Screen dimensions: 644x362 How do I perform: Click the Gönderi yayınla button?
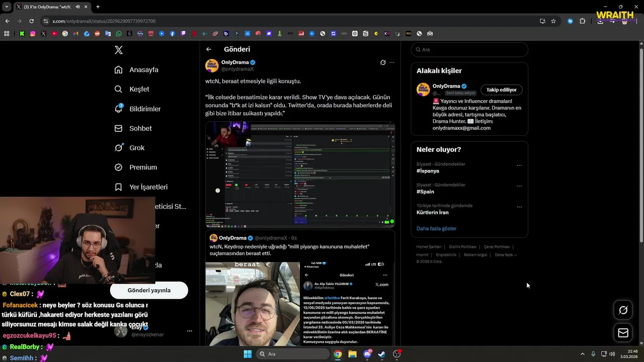[149, 290]
